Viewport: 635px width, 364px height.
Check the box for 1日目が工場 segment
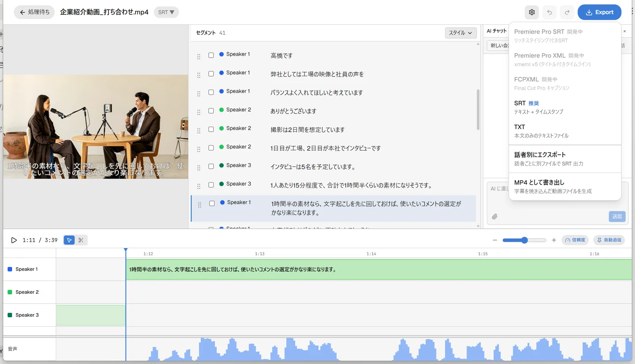[211, 148]
